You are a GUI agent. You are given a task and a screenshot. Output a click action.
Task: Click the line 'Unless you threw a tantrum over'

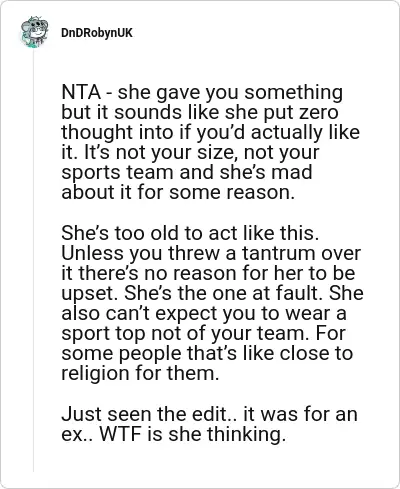[x=211, y=254]
